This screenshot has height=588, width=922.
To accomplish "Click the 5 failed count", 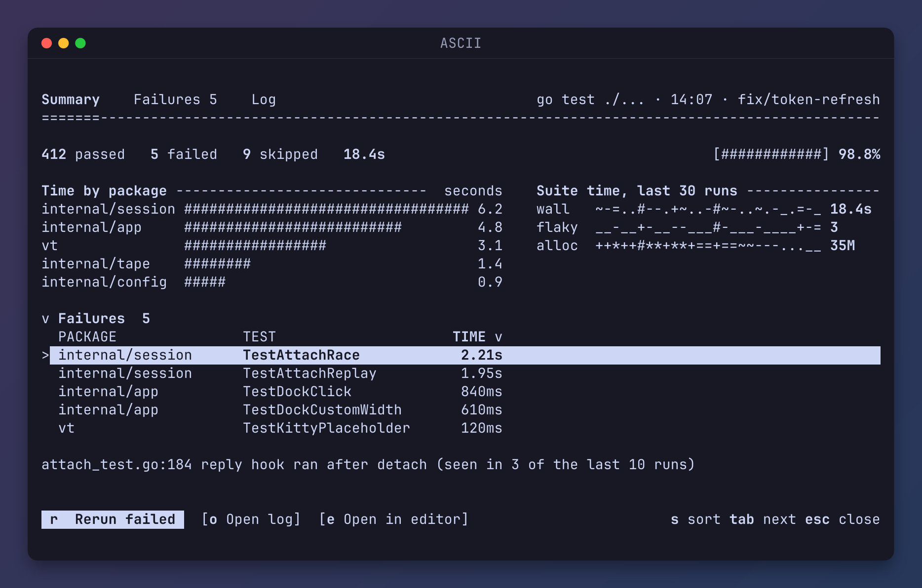I will point(184,154).
